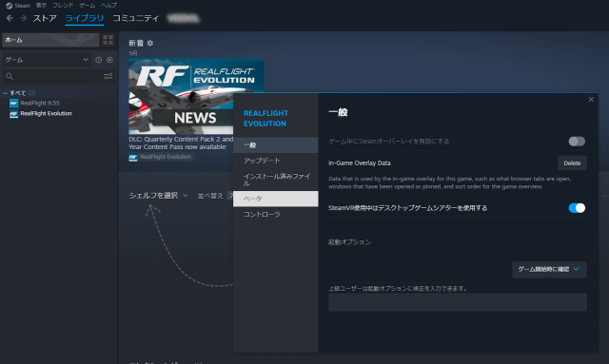Delete In-Game Overlay Data
Image resolution: width=609 pixels, height=364 pixels.
coord(572,163)
